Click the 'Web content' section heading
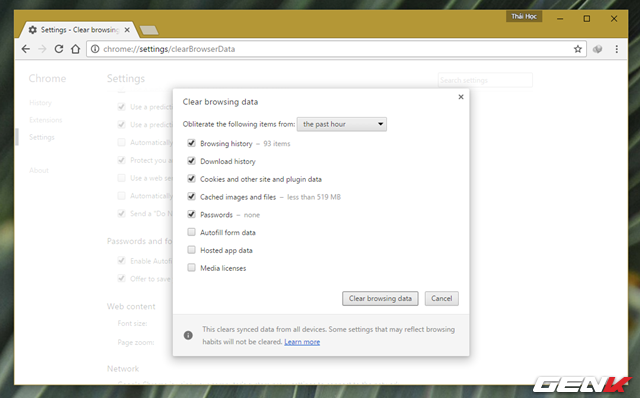Screen dimensions: 640x398 pos(131,307)
